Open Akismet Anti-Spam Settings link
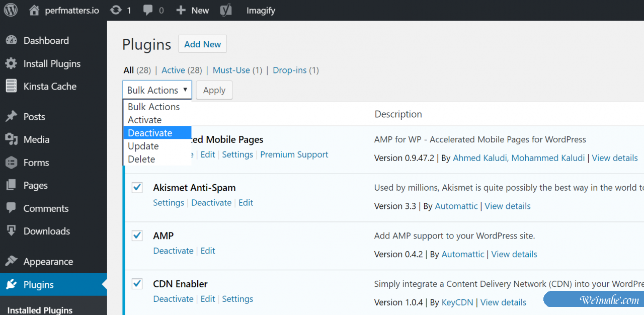 coord(169,202)
